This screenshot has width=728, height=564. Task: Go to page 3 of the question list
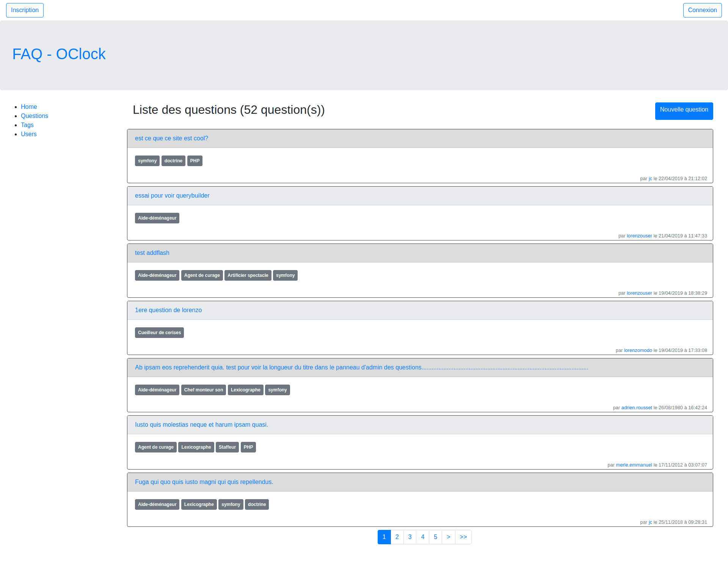(409, 537)
